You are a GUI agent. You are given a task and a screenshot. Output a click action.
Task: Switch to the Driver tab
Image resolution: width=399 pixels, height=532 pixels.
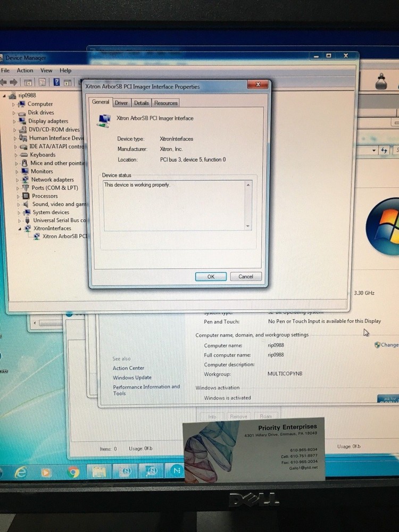point(121,103)
